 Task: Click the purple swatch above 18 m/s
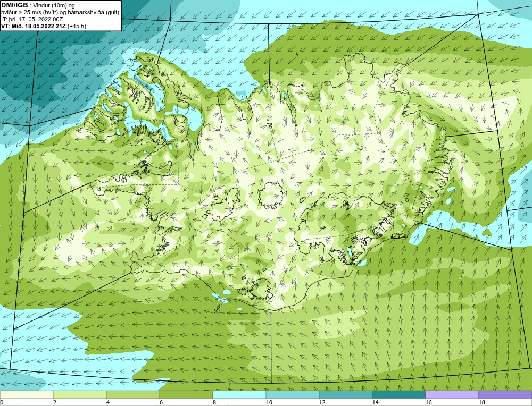[505, 395]
